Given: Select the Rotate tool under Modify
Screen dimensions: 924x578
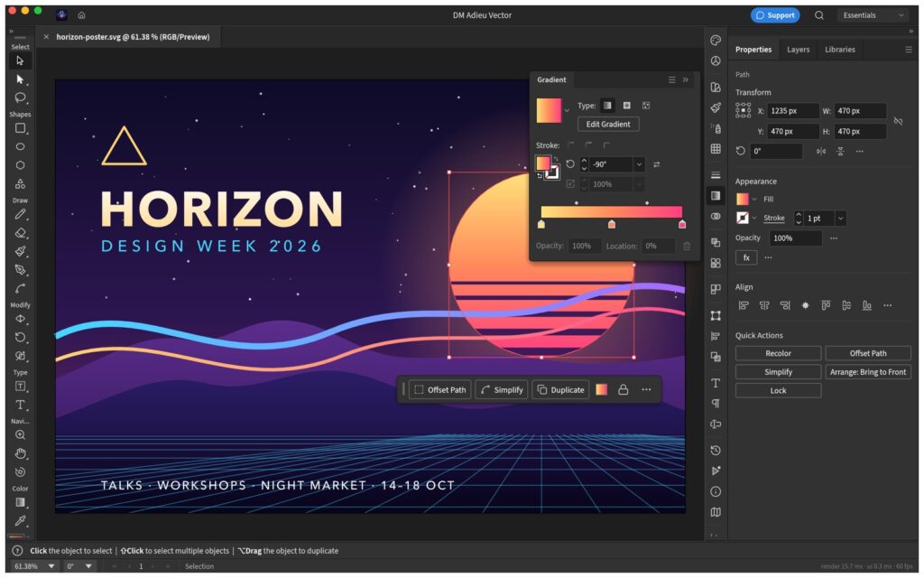Looking at the screenshot, I should [20, 338].
